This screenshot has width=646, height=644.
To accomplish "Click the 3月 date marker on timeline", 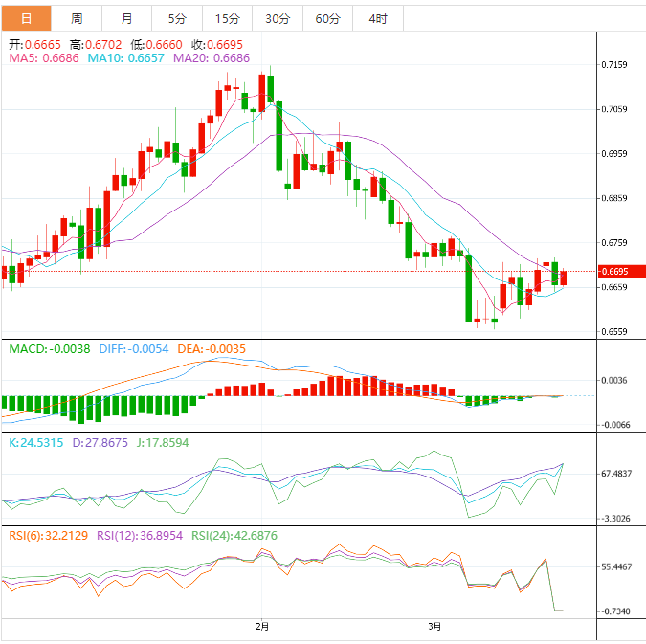I will tap(434, 627).
